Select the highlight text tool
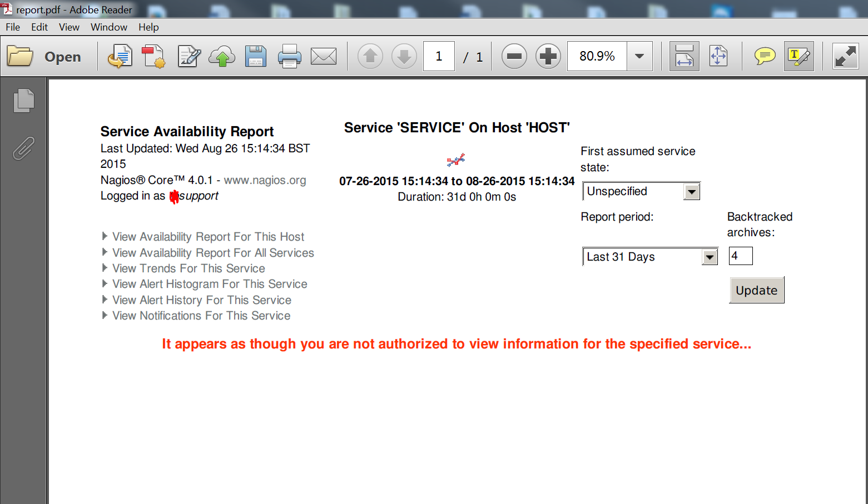The image size is (868, 504). click(798, 57)
